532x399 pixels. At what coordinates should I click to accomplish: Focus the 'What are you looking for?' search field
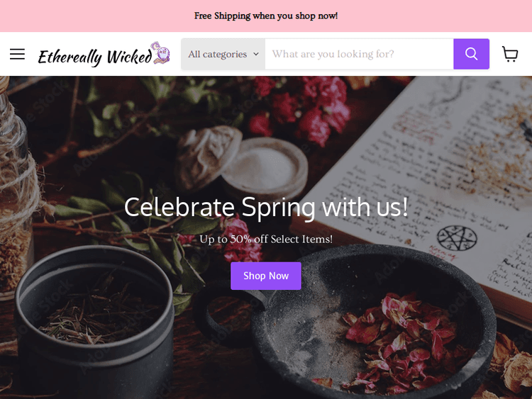(x=360, y=54)
